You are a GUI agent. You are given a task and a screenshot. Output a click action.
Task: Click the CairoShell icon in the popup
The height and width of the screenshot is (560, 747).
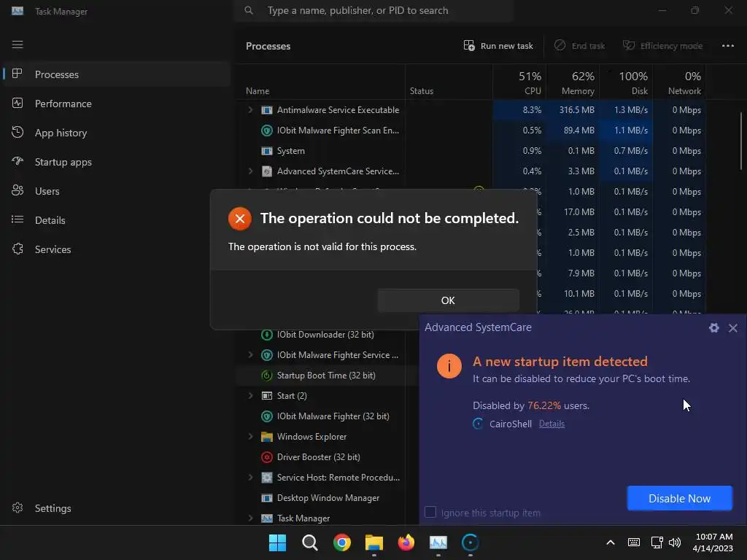pyautogui.click(x=478, y=424)
